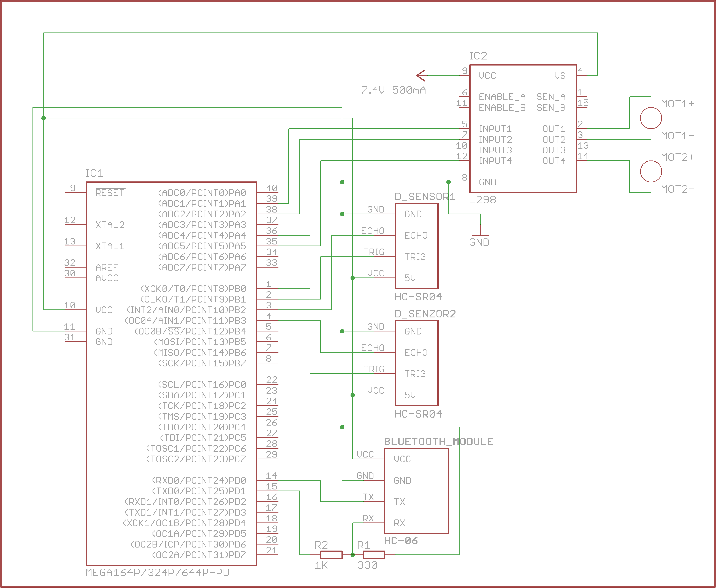The height and width of the screenshot is (588, 716).
Task: Click the INPUT4 pin name
Action: coord(495,160)
